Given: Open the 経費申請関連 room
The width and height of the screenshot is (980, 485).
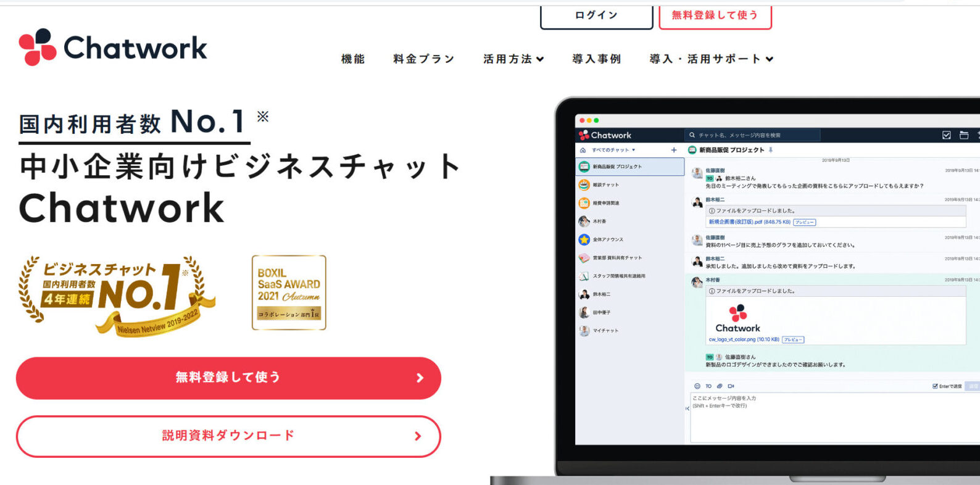Looking at the screenshot, I should [x=630, y=203].
